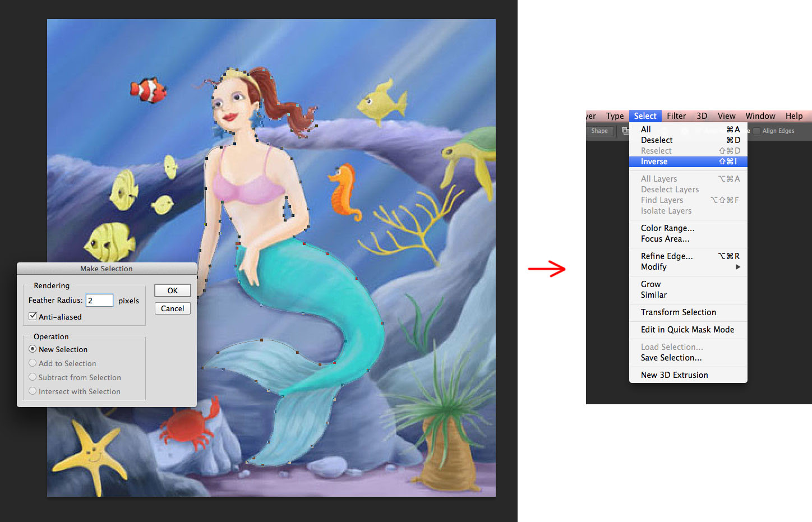Enable the Align Edges checkbox
Screen dimensions: 812x522
tap(756, 131)
